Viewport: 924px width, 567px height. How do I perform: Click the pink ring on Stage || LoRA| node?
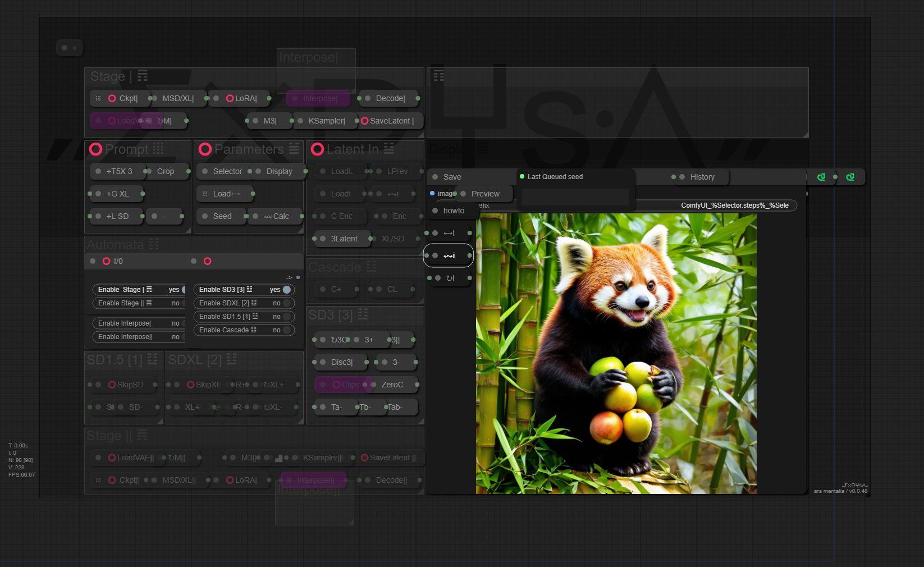pos(230,480)
